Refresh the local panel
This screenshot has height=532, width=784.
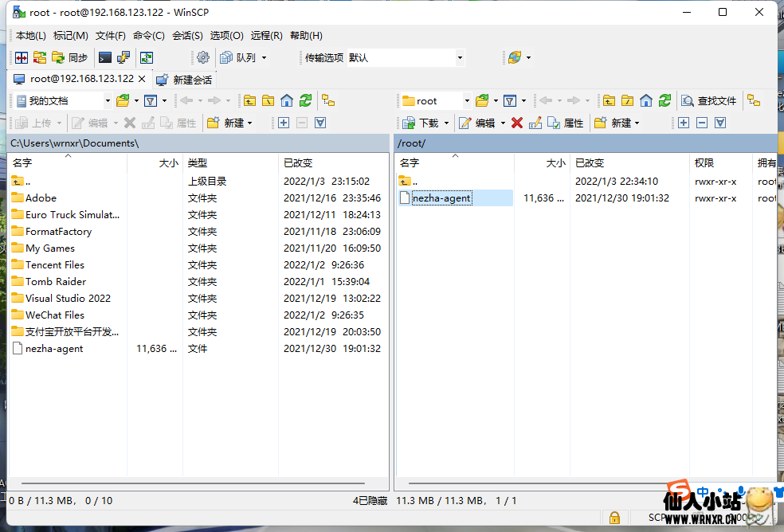point(305,101)
